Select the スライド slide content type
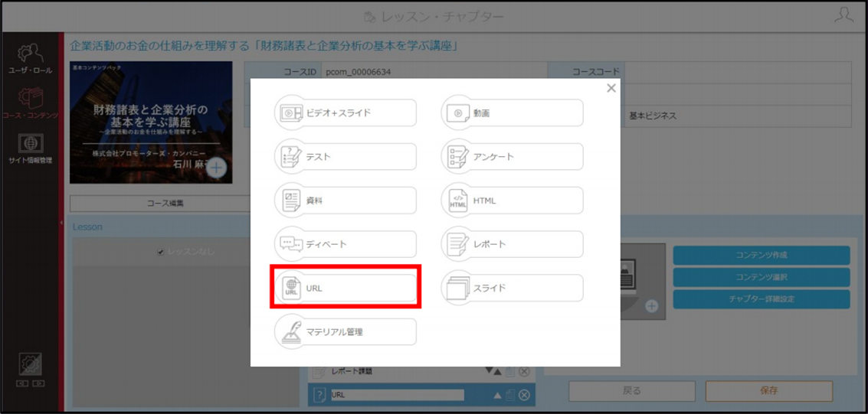Screen dimensions: 868x414 click(x=512, y=288)
